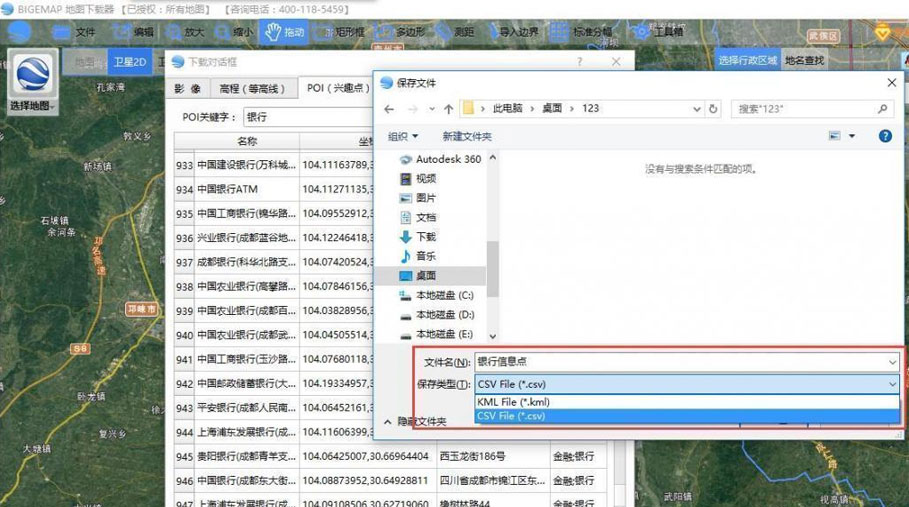The image size is (909, 507).
Task: Select row 945 贵阳银行
Action: [391, 457]
